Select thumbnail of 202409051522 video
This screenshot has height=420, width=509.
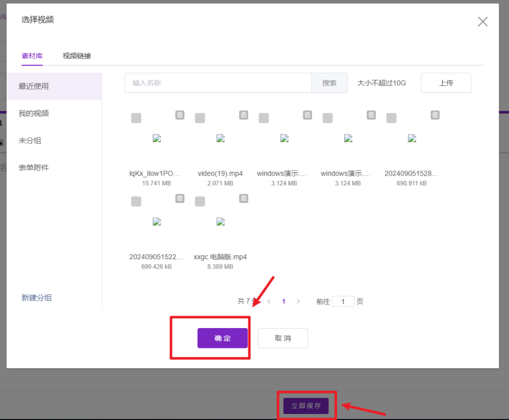click(x=157, y=222)
